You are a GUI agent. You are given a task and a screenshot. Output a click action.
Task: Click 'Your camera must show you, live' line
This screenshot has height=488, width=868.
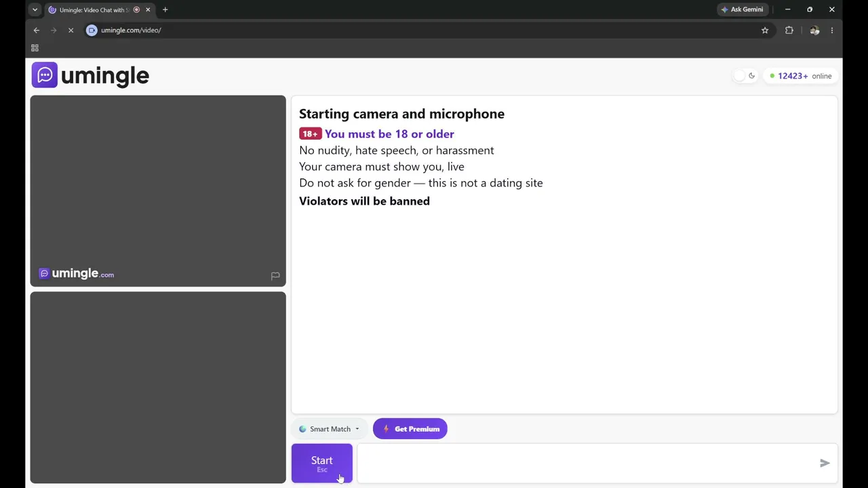382,167
